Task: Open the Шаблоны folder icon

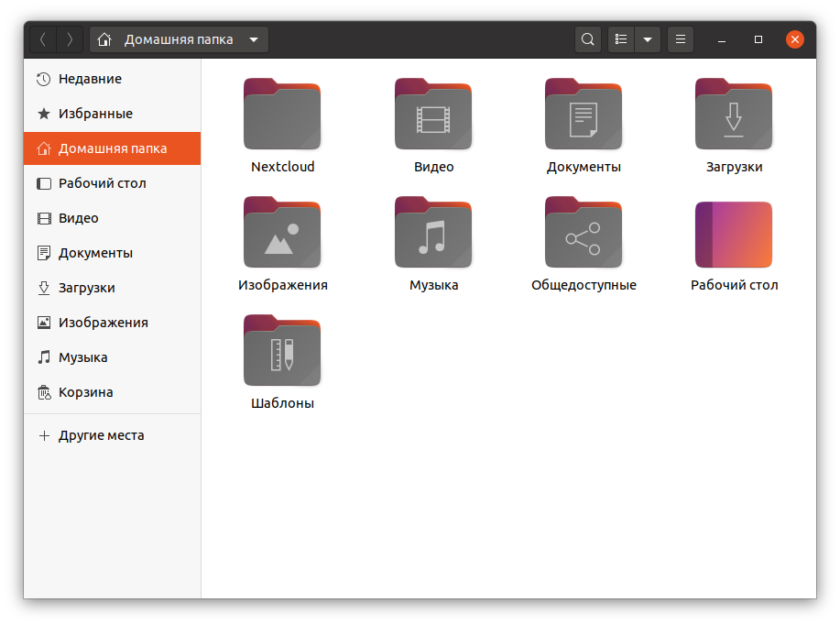Action: click(282, 351)
